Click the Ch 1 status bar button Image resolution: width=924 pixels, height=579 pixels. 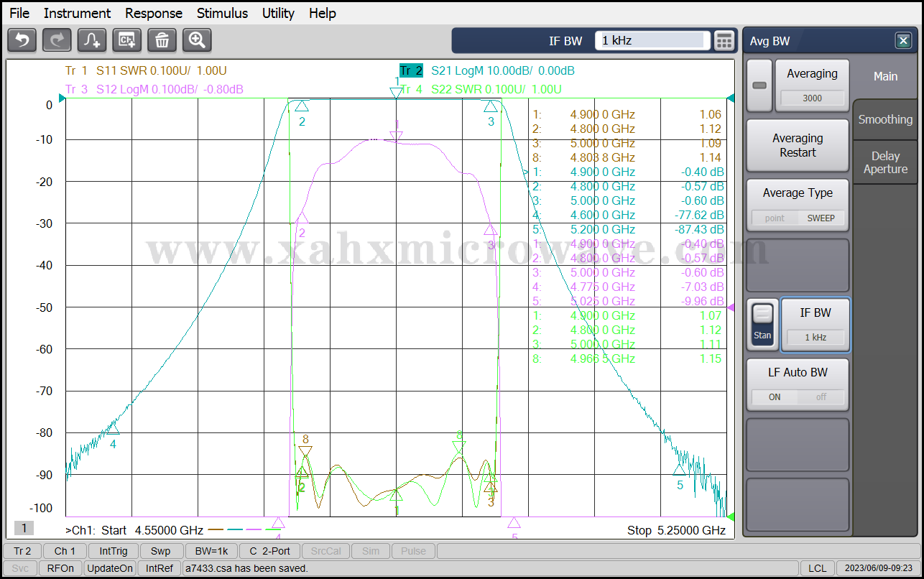click(x=65, y=551)
